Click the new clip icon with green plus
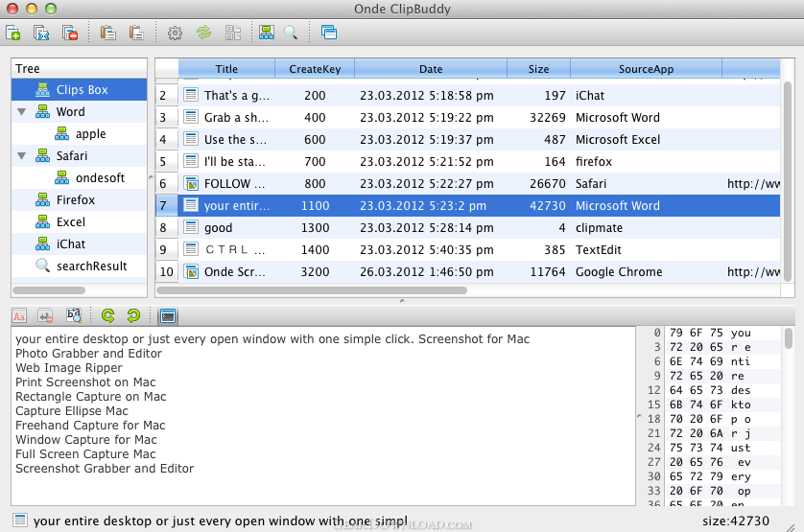This screenshot has width=804, height=532. 13,33
